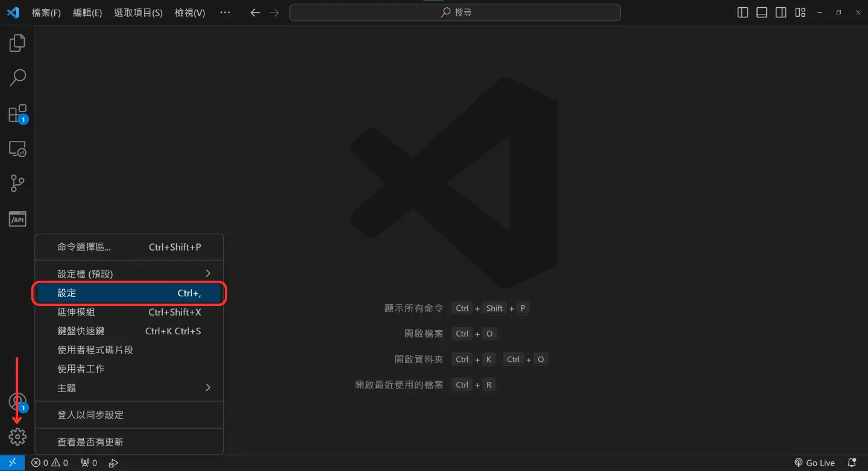868x471 pixels.
Task: Show errors and warnings in status bar
Action: click(50, 463)
